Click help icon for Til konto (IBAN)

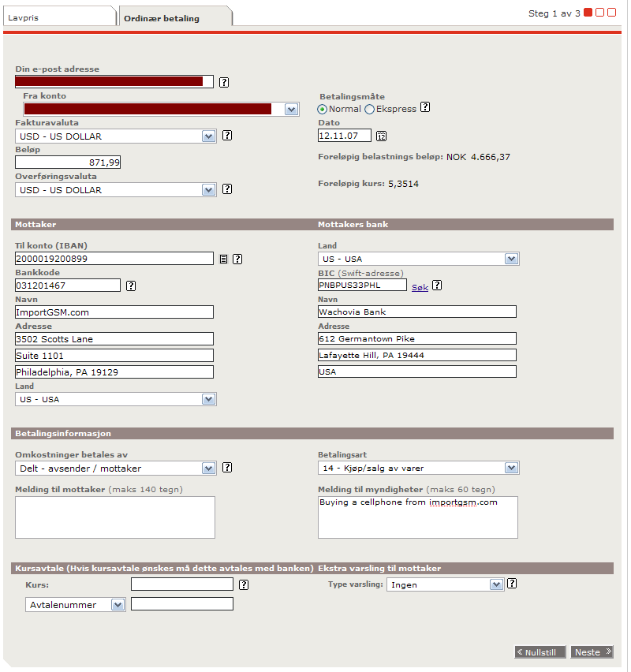tap(237, 259)
